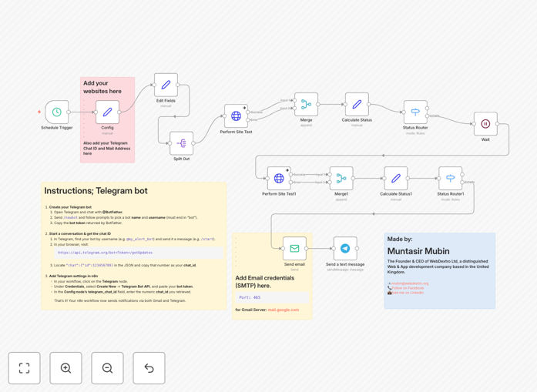This screenshot has width=537, height=392.
Task: Open the LinkedIn link in Made by note
Action: click(408, 293)
